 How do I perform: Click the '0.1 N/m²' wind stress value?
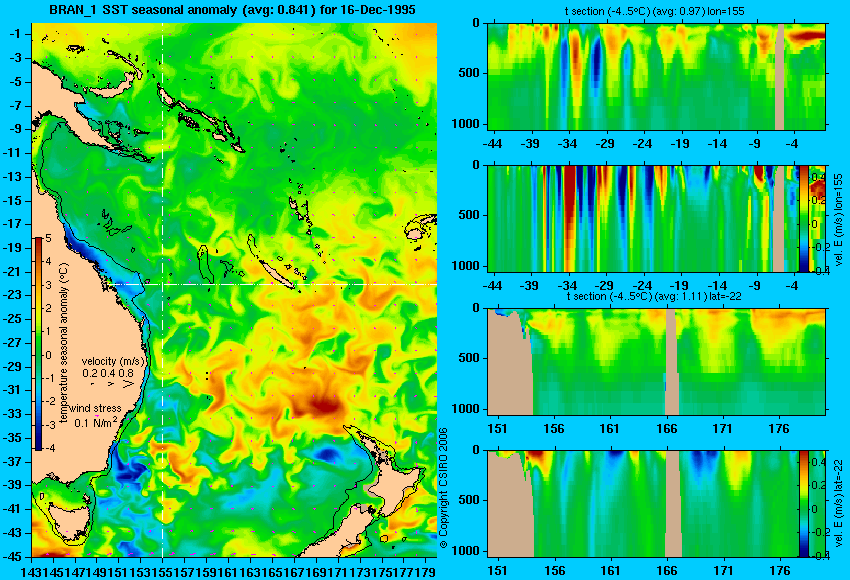pos(95,422)
